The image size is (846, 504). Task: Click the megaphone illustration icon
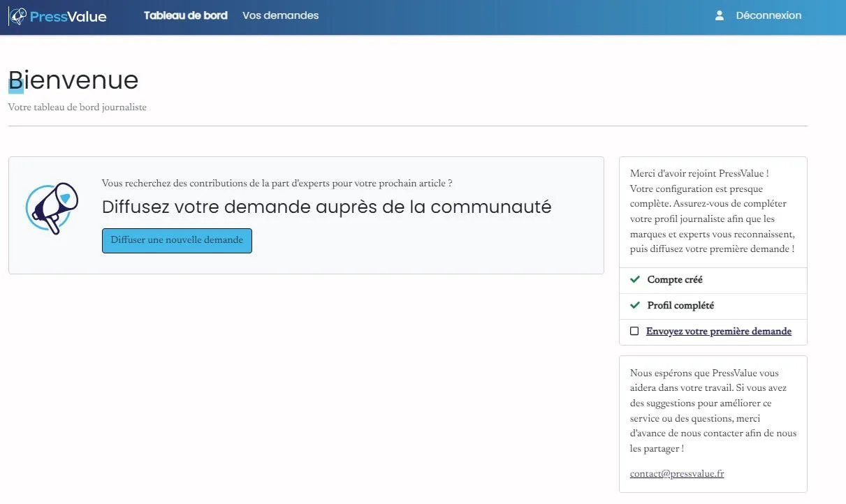point(52,208)
